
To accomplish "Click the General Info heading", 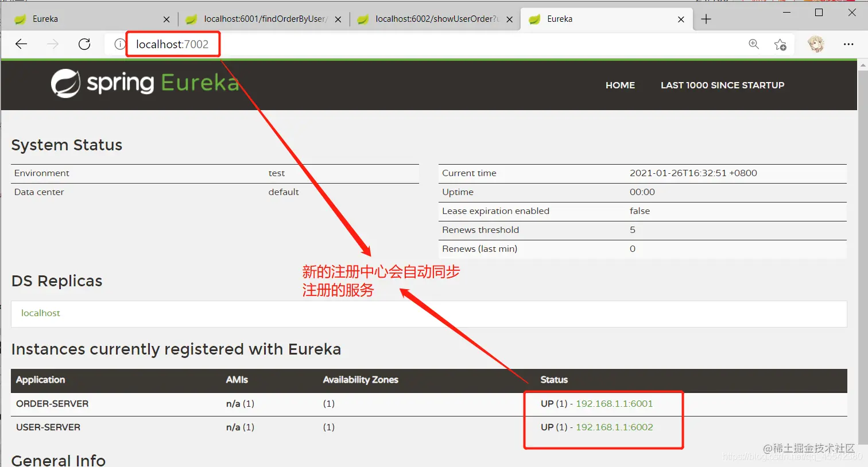I will coord(58,460).
